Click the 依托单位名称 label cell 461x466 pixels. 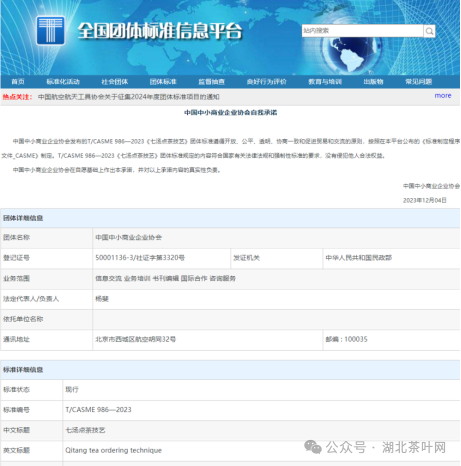coord(46,319)
